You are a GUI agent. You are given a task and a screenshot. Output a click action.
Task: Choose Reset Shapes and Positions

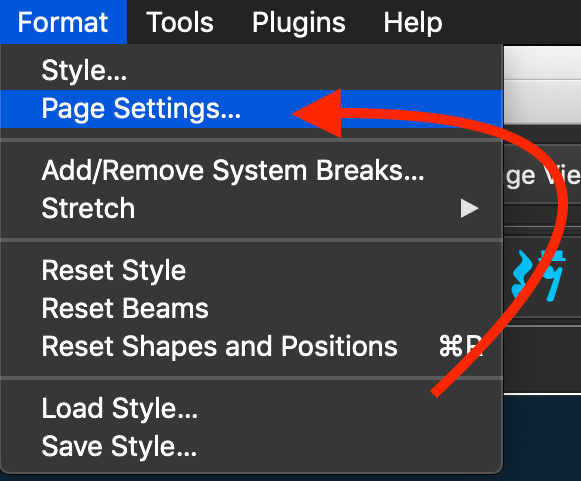251,346
